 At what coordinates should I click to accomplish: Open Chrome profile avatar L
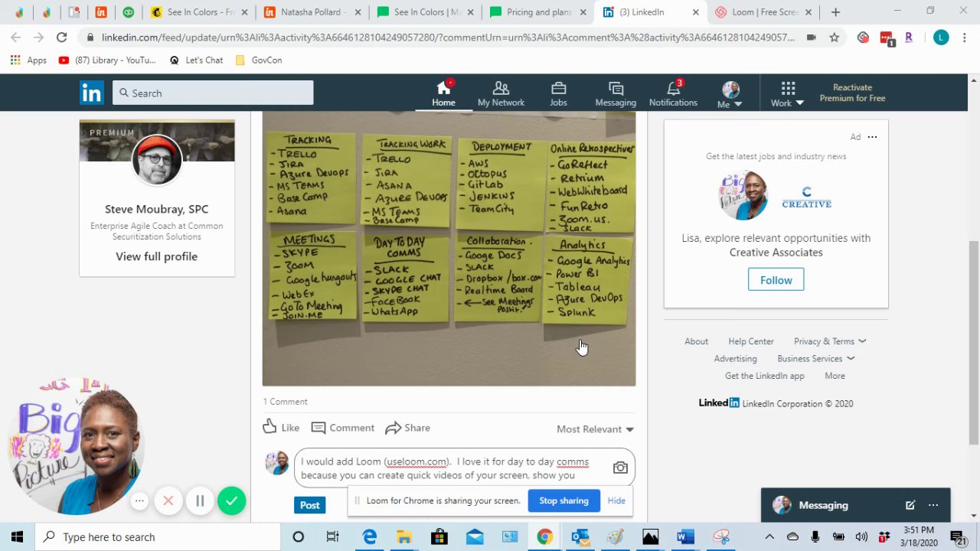[941, 37]
